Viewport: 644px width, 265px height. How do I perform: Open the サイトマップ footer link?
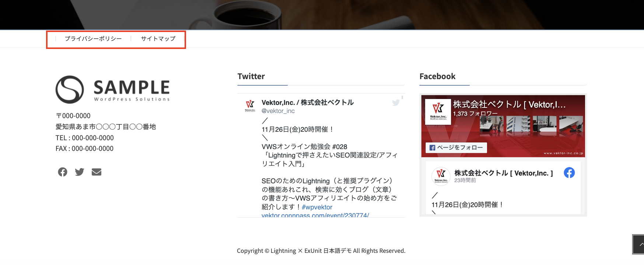pyautogui.click(x=158, y=39)
